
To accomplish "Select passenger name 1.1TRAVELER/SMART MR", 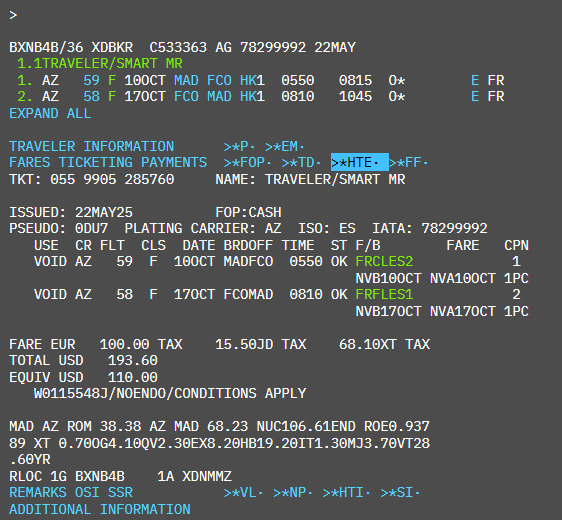I will point(100,64).
